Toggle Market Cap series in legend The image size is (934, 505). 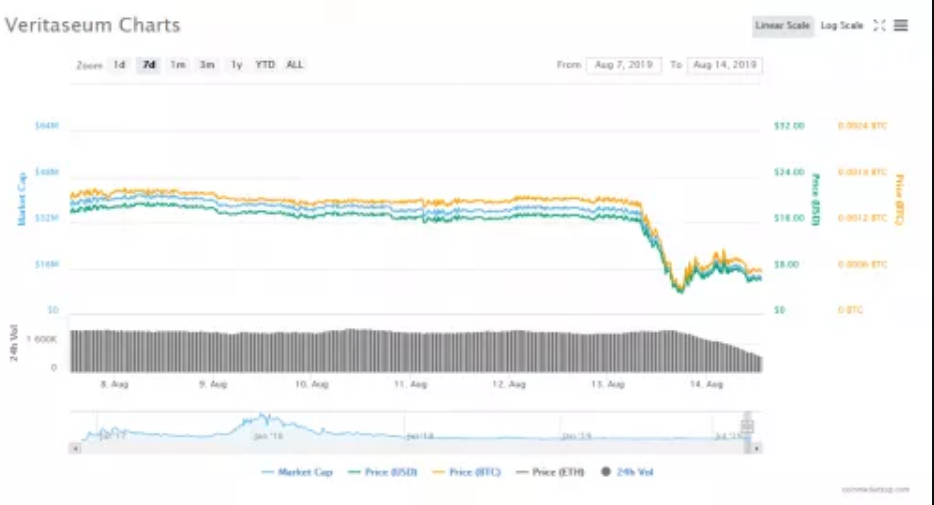(297, 472)
